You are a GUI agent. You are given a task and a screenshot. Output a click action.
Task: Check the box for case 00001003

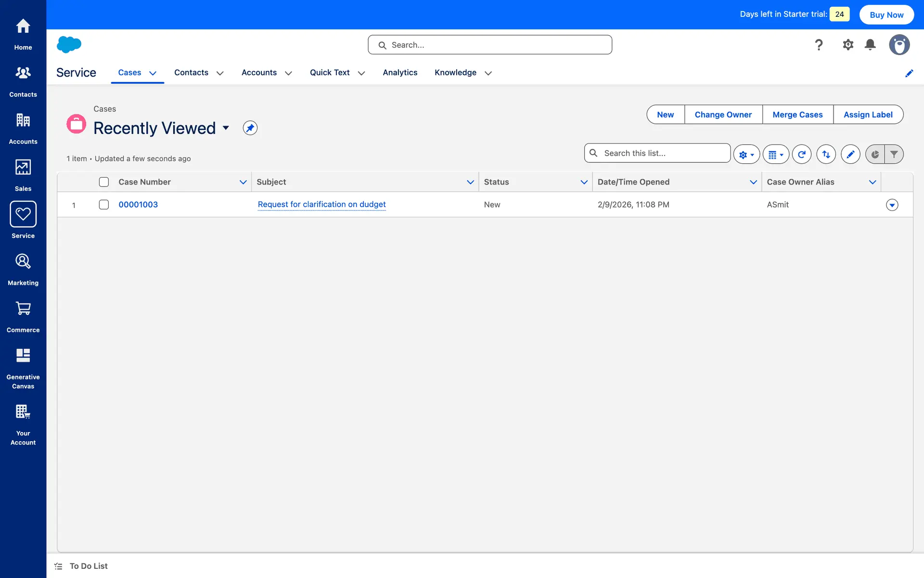point(104,205)
